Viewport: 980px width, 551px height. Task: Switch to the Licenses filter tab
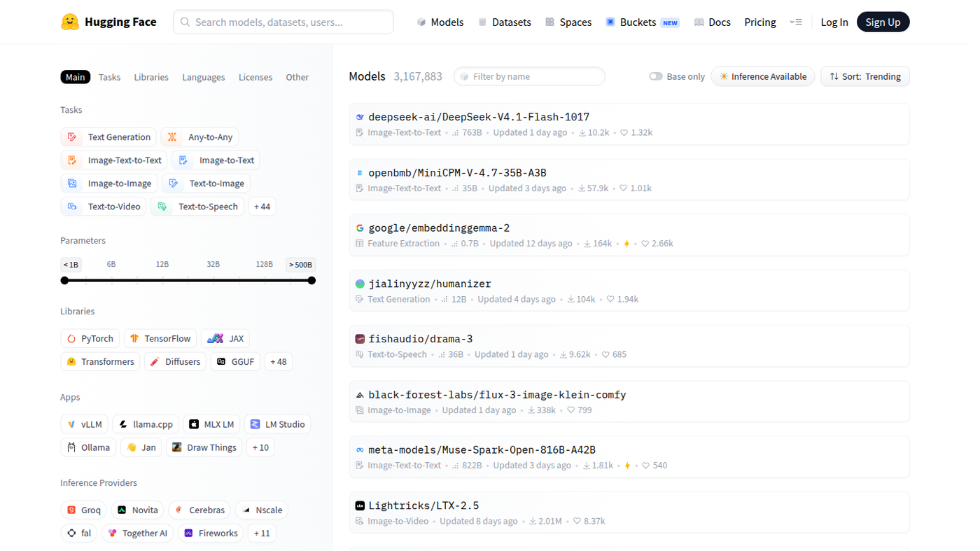[255, 77]
